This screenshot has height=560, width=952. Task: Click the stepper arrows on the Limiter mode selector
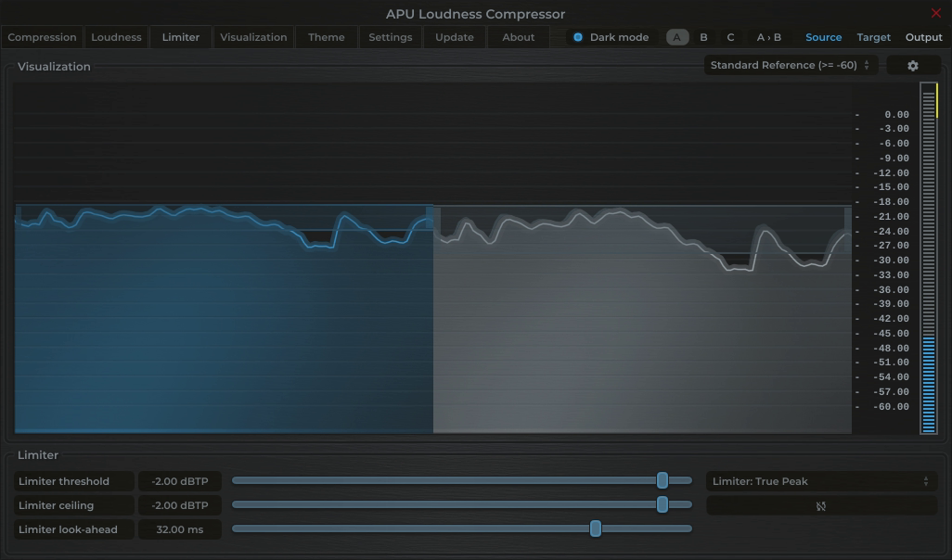925,481
